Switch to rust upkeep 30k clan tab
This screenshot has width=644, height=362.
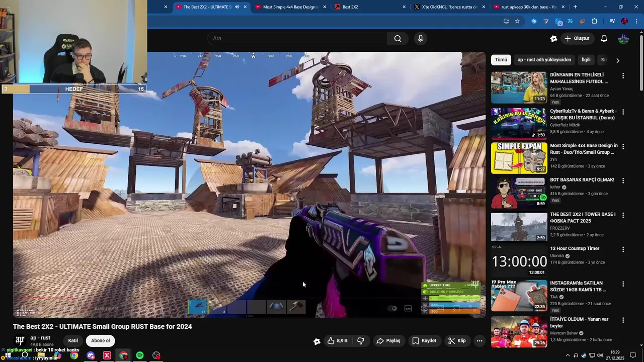(x=528, y=7)
